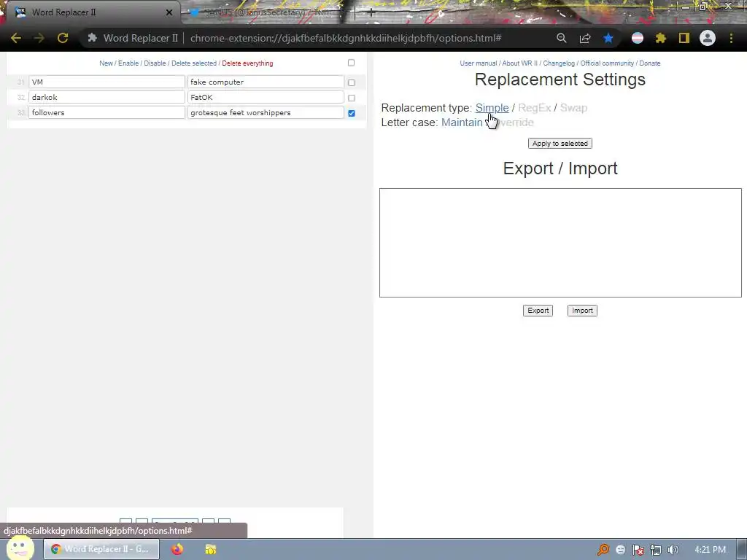747x560 pixels.
Task: Click the Word Replacer II taskbar button
Action: pyautogui.click(x=101, y=549)
